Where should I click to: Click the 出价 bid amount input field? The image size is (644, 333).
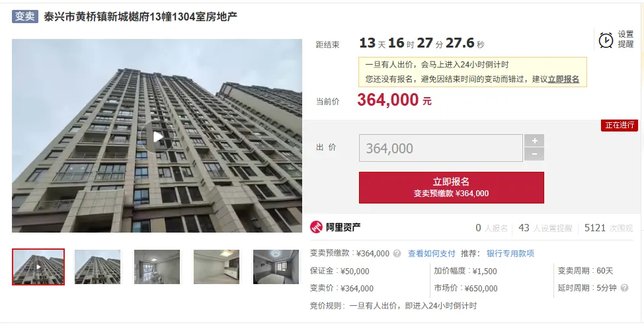coord(441,148)
